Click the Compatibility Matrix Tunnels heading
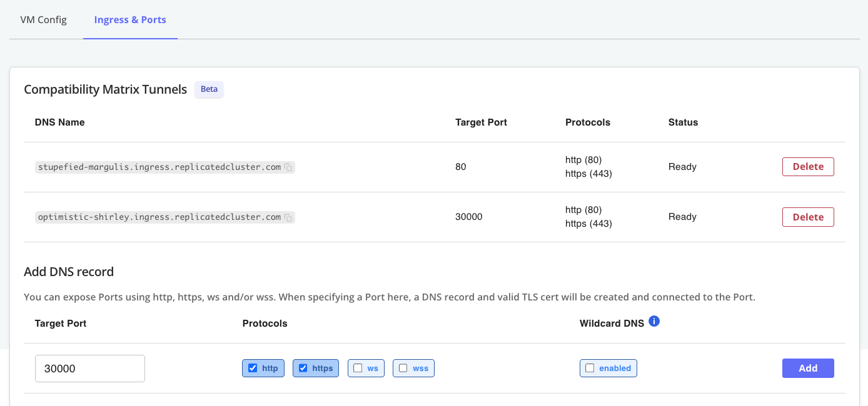The height and width of the screenshot is (406, 868). pyautogui.click(x=104, y=89)
